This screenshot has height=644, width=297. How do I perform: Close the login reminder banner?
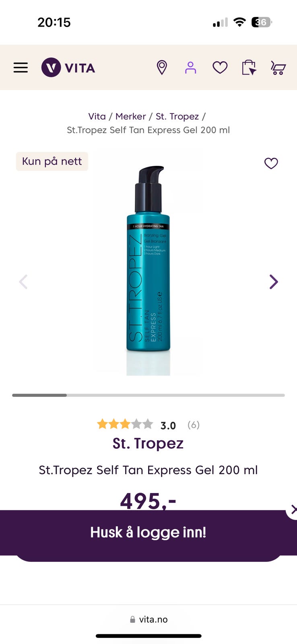coord(293,510)
